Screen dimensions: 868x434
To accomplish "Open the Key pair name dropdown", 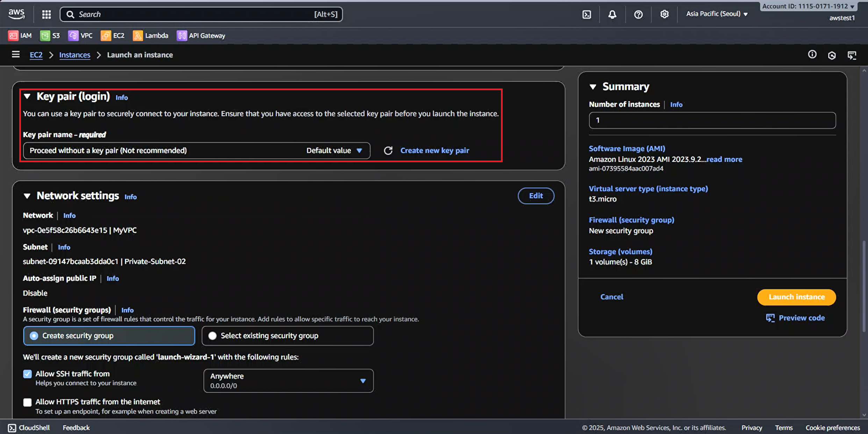I will (x=196, y=151).
